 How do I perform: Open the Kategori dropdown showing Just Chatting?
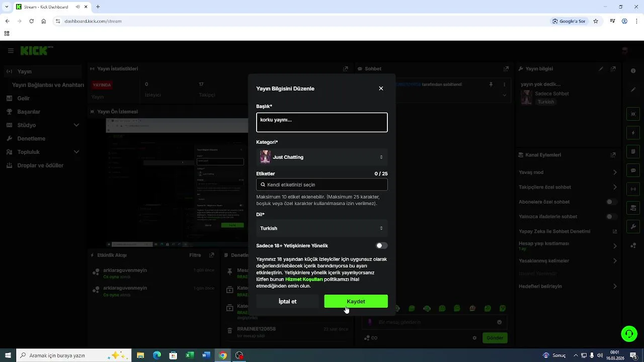[x=322, y=157]
